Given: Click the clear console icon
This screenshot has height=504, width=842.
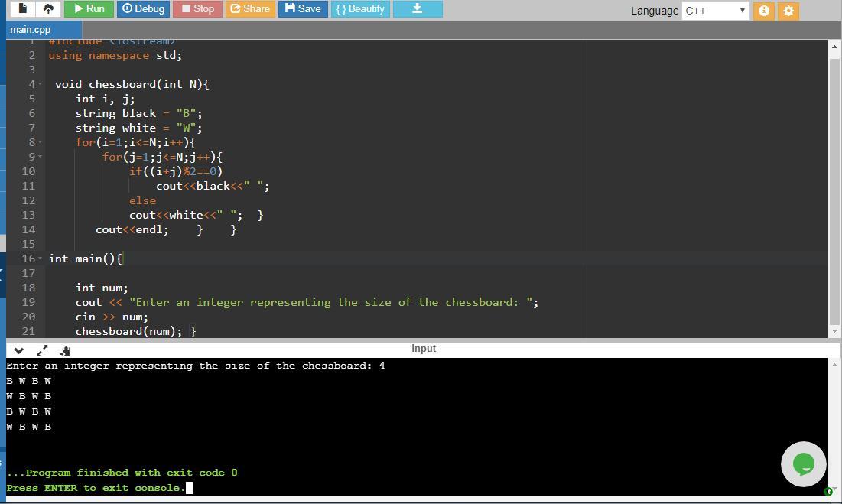Looking at the screenshot, I should (65, 350).
